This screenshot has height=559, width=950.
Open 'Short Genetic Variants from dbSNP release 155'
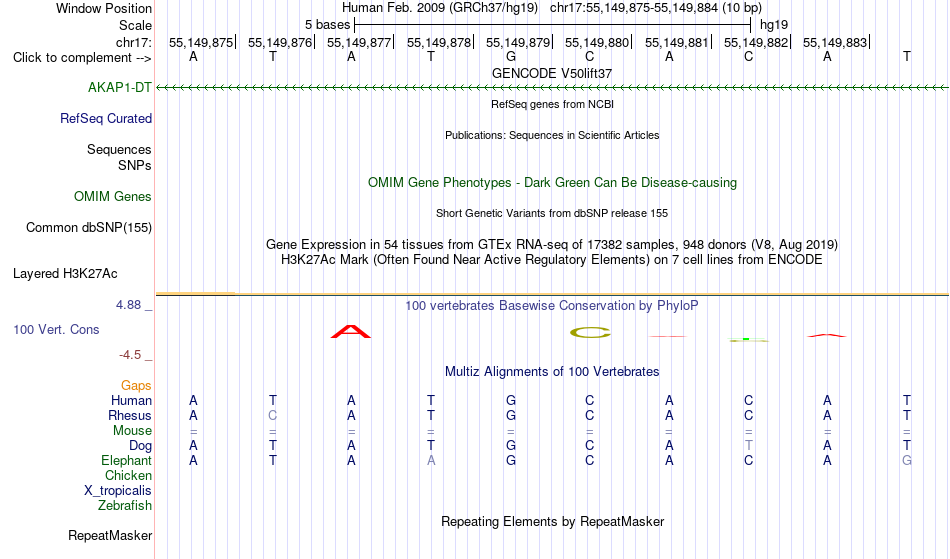click(552, 213)
